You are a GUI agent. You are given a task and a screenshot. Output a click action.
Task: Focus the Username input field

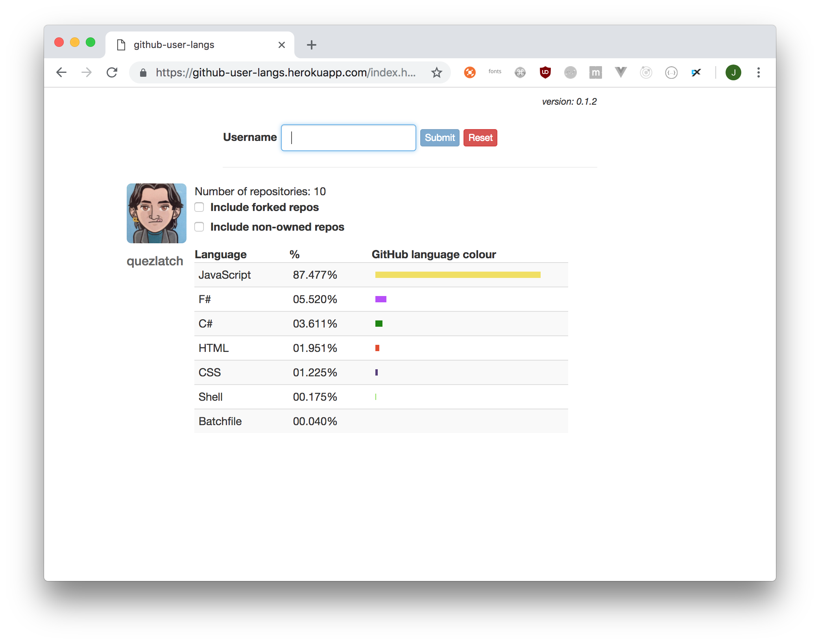click(x=348, y=138)
